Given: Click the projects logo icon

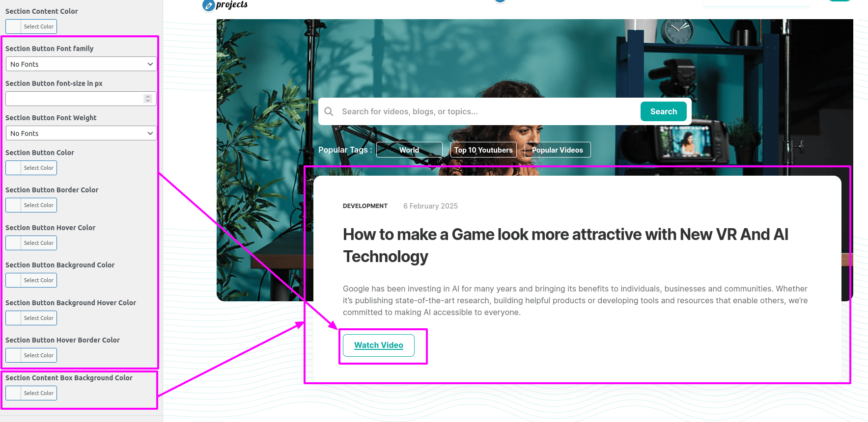Looking at the screenshot, I should [208, 5].
